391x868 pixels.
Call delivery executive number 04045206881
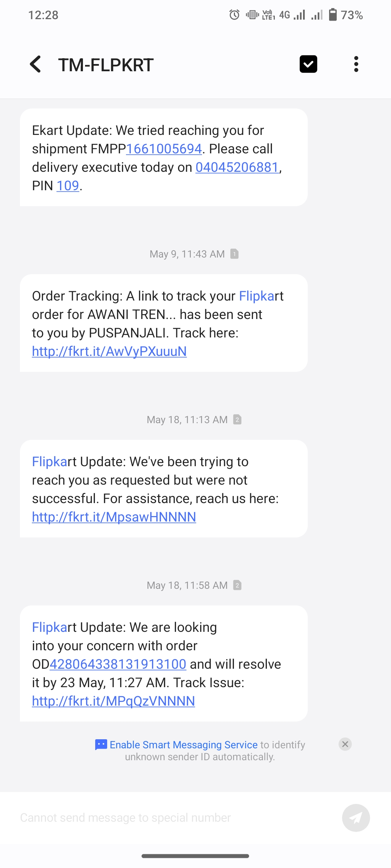(x=237, y=167)
